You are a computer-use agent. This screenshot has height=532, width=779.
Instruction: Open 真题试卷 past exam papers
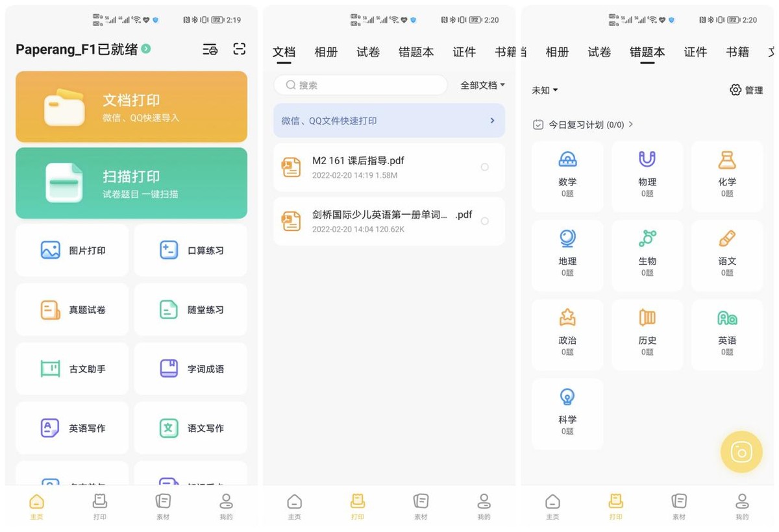[x=71, y=309]
